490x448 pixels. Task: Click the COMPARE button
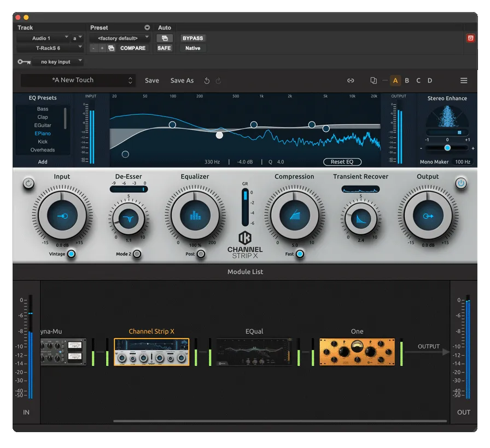pyautogui.click(x=133, y=48)
